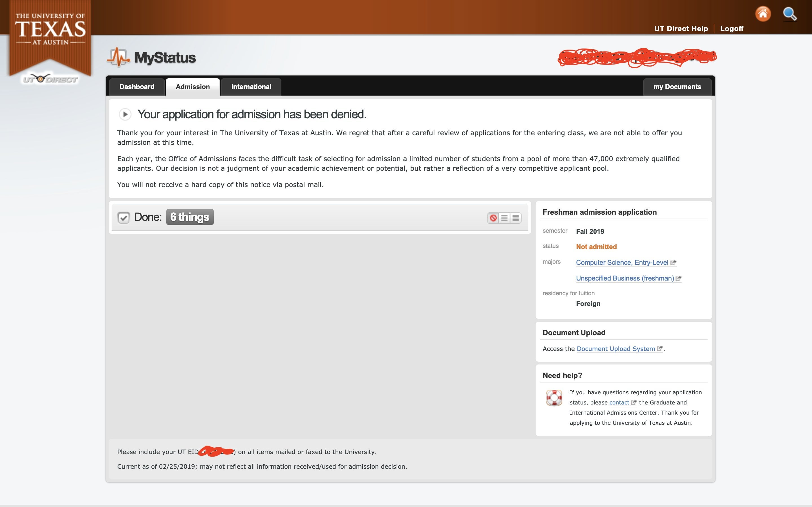
Task: Open my Documents section
Action: click(677, 86)
